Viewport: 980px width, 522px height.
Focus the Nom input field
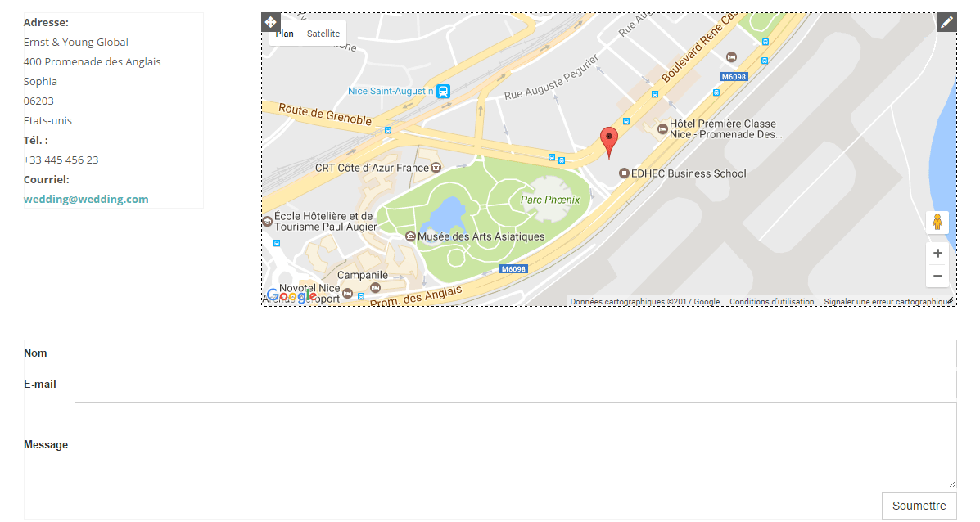516,353
